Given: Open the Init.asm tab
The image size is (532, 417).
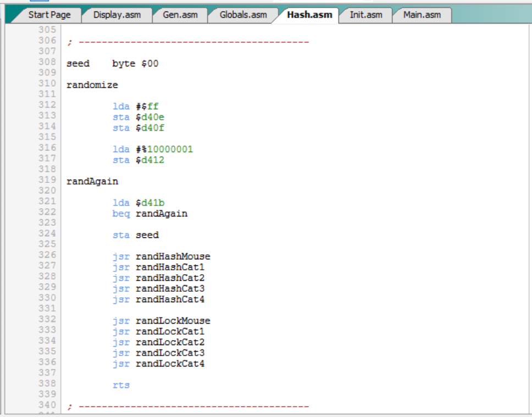Looking at the screenshot, I should (x=365, y=15).
